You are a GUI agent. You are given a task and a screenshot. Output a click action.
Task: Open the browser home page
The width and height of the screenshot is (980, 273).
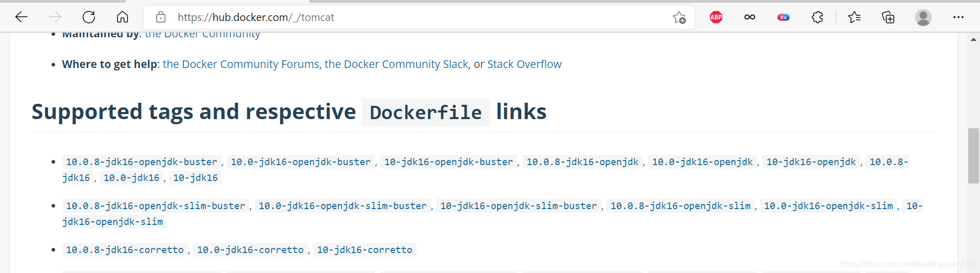(122, 17)
